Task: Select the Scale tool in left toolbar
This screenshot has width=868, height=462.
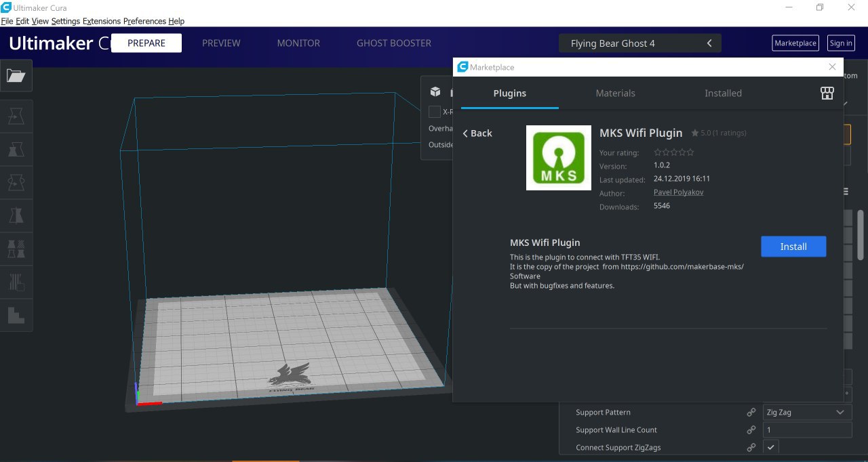Action: pos(16,150)
